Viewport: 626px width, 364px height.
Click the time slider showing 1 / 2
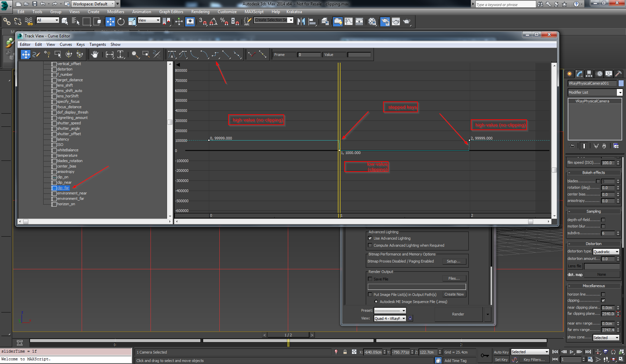tap(288, 335)
